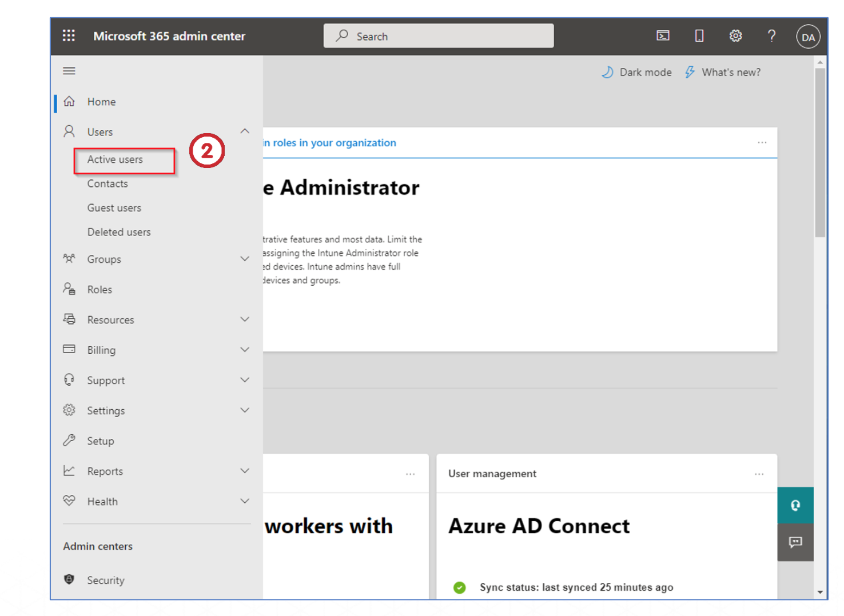Toggle Dark mode

(636, 73)
